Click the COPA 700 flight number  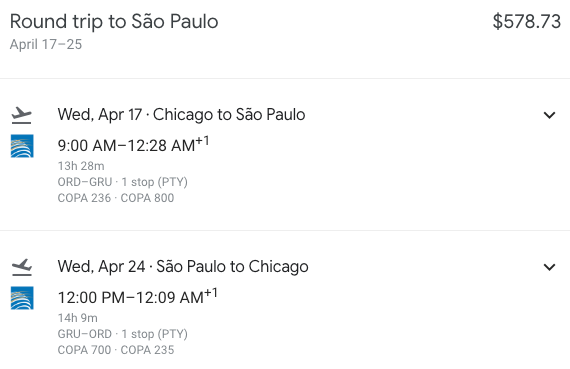coord(84,350)
